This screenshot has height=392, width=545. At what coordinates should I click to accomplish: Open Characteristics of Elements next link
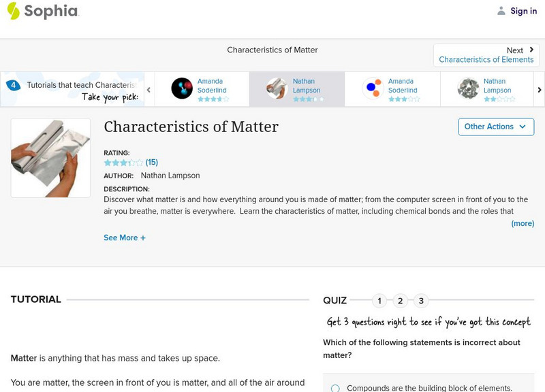pos(486,60)
